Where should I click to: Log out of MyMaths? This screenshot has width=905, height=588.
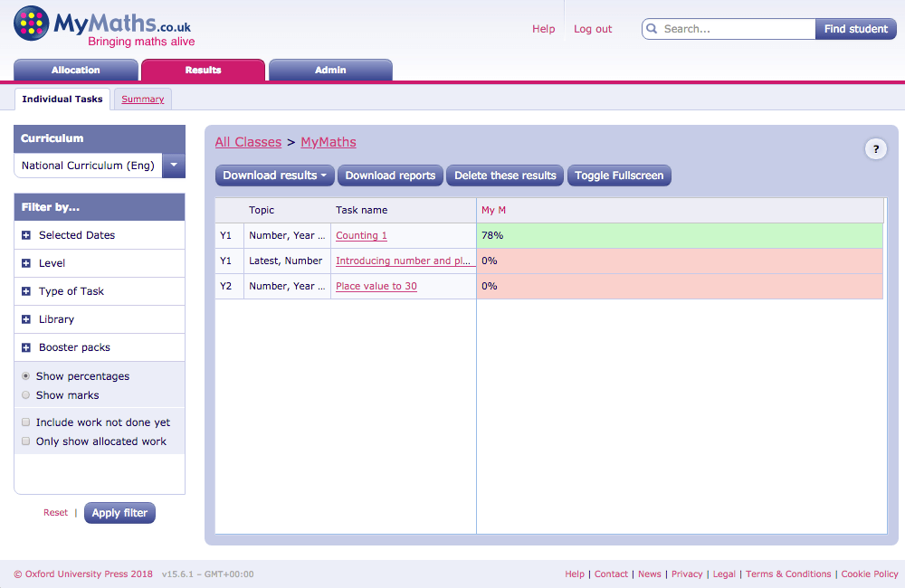pyautogui.click(x=593, y=28)
